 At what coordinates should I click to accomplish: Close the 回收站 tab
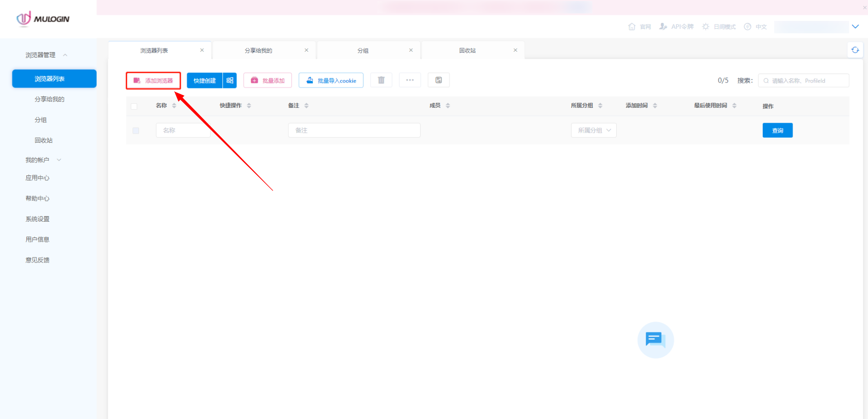515,50
